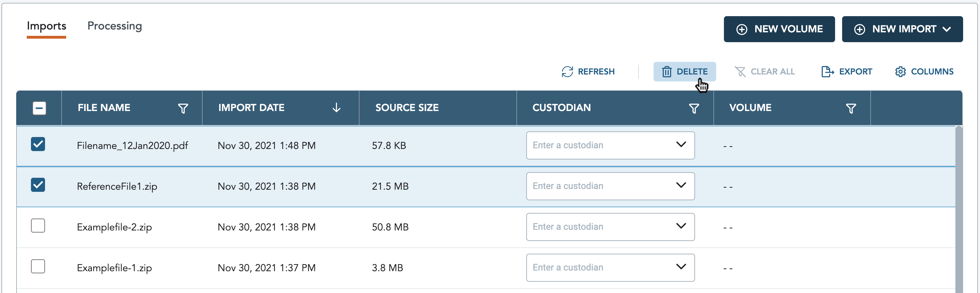Open the Custodian column filter
This screenshot has height=293, width=980.
694,108
